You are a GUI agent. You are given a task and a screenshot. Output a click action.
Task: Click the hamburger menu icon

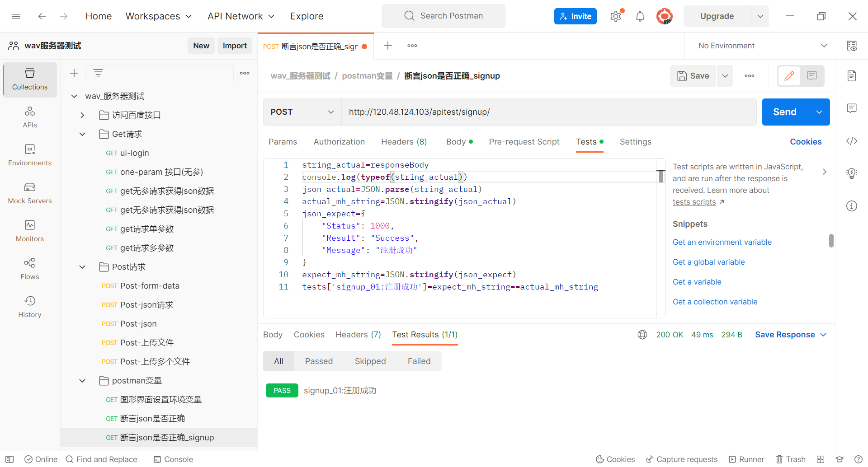click(x=16, y=16)
